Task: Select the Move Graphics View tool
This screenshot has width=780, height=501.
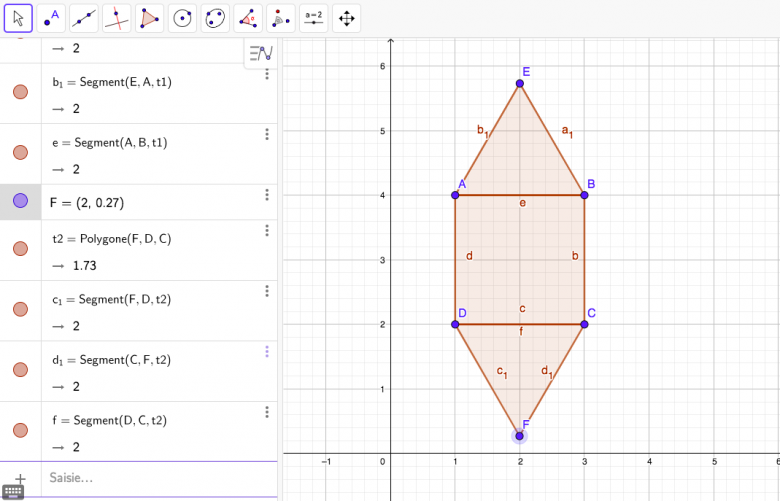Action: pyautogui.click(x=346, y=17)
